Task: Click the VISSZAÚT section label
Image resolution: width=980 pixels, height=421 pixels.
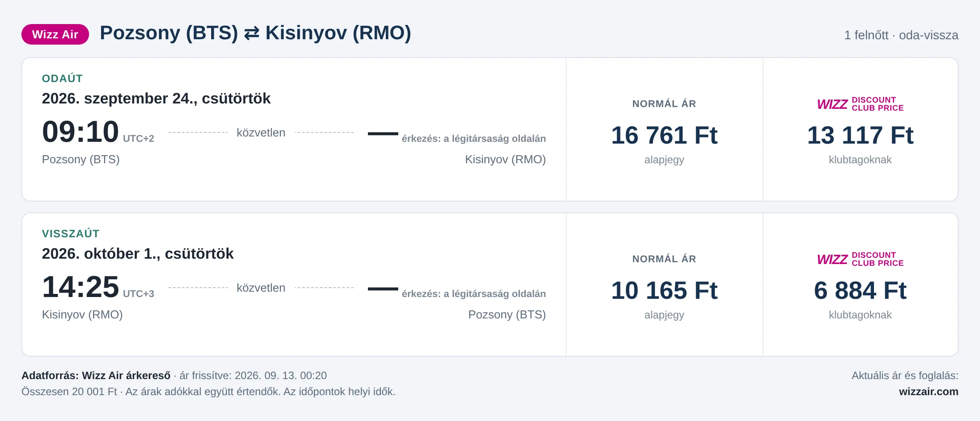Action: (70, 234)
